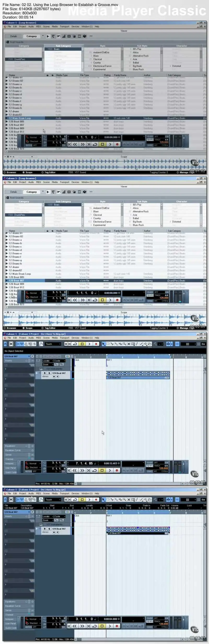Select the Object Selection arrow tool, 00:03:08 frame

104,344
